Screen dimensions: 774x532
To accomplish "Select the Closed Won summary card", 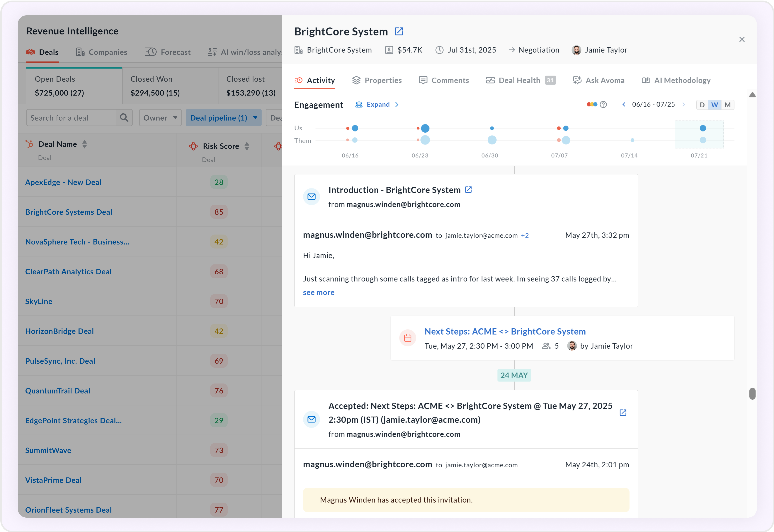I will click(x=170, y=86).
